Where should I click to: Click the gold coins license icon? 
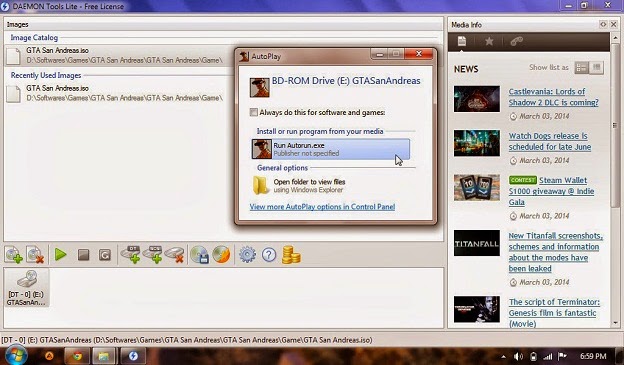tap(291, 255)
